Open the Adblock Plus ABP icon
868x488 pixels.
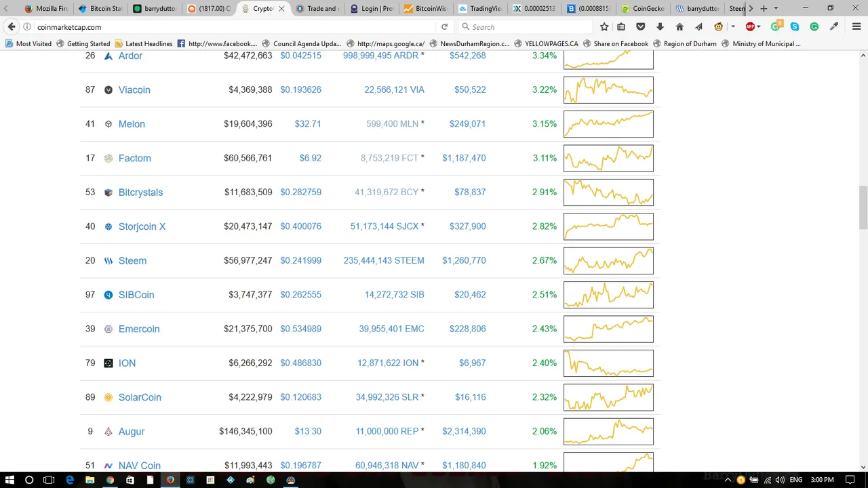coord(750,27)
